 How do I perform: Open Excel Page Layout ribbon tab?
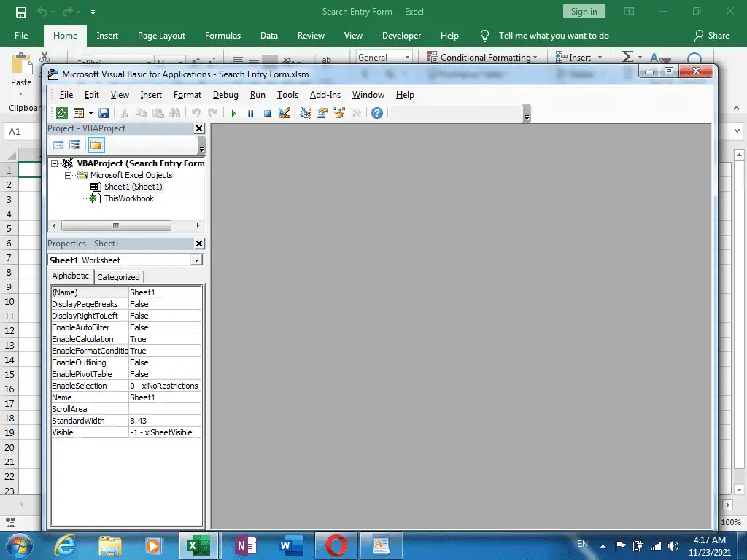pos(161,36)
